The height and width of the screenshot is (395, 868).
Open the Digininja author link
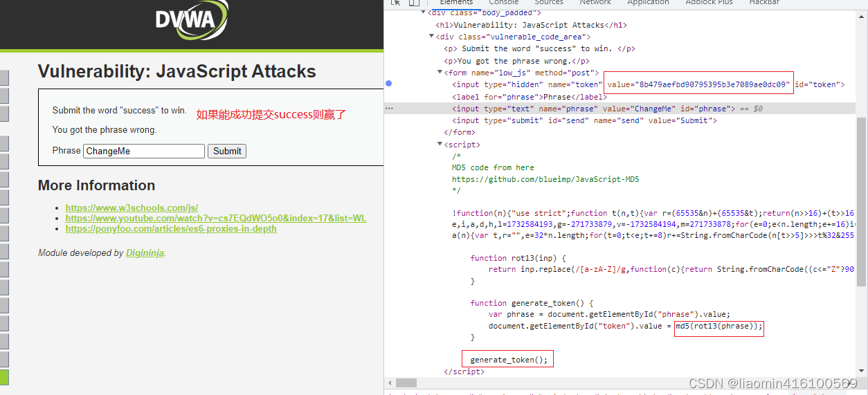tap(145, 253)
